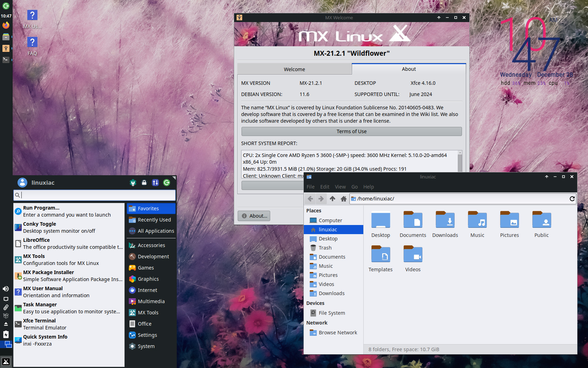Launch Task Manager from favorites
The width and height of the screenshot is (588, 368).
[x=69, y=308]
